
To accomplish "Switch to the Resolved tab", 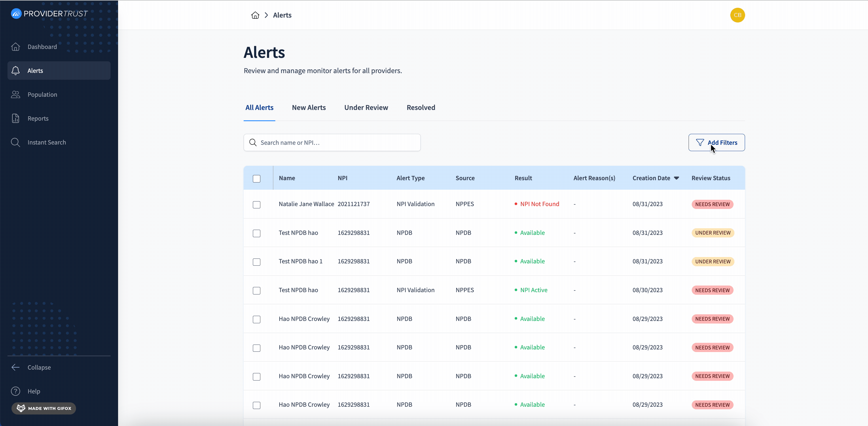I will pyautogui.click(x=421, y=107).
